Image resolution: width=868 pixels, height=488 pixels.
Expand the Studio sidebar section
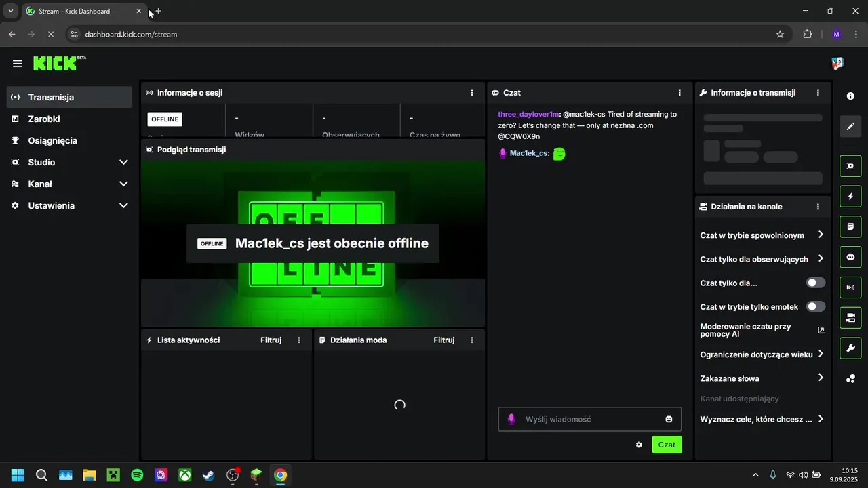(69, 162)
